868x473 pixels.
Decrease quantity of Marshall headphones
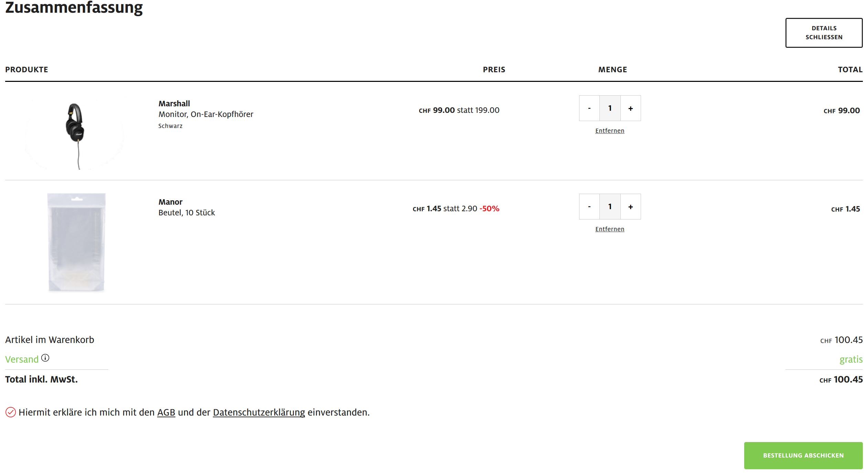589,108
